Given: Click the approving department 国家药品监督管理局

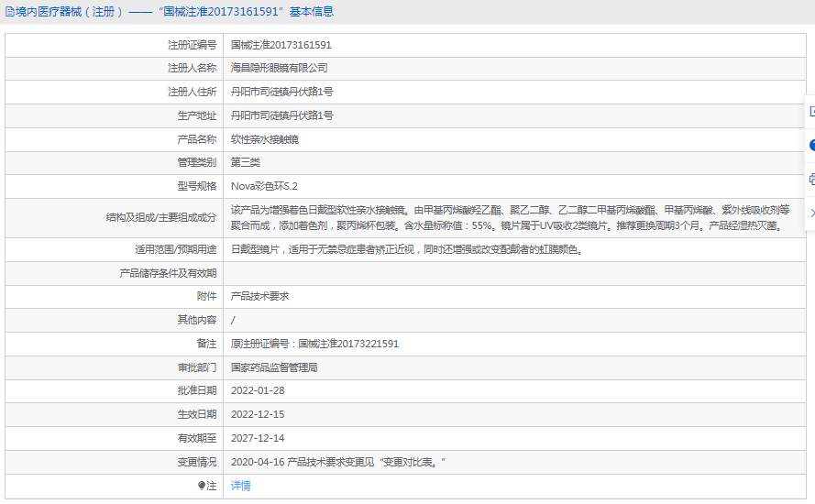Looking at the screenshot, I should click(274, 367).
